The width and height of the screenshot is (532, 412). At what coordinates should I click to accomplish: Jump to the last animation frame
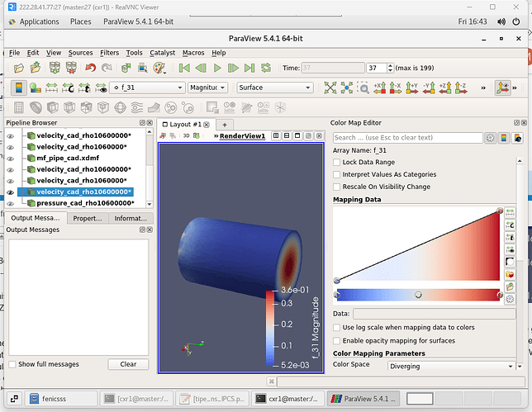pyautogui.click(x=251, y=68)
